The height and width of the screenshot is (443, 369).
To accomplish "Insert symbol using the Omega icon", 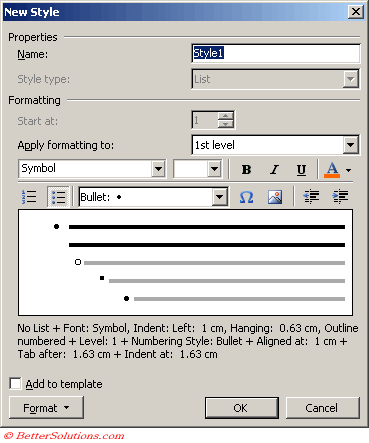I will pyautogui.click(x=246, y=197).
